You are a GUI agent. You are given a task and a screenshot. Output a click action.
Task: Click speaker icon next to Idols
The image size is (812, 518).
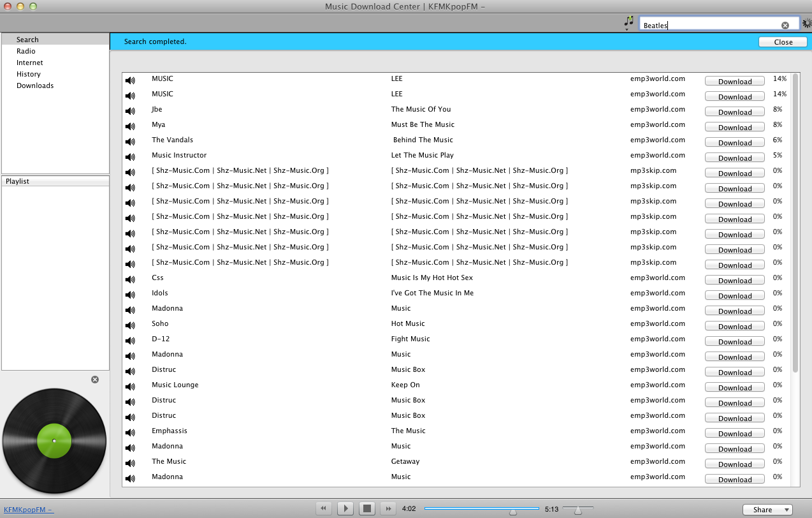(130, 295)
